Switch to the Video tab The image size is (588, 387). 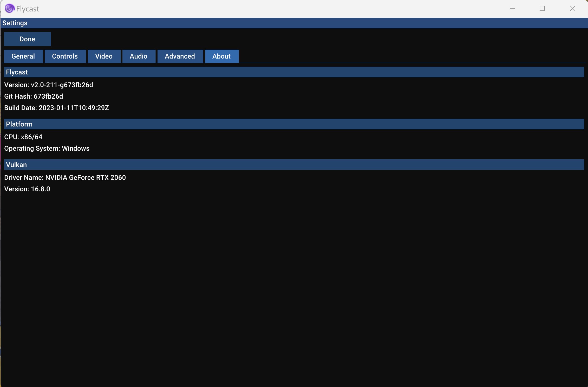[104, 56]
